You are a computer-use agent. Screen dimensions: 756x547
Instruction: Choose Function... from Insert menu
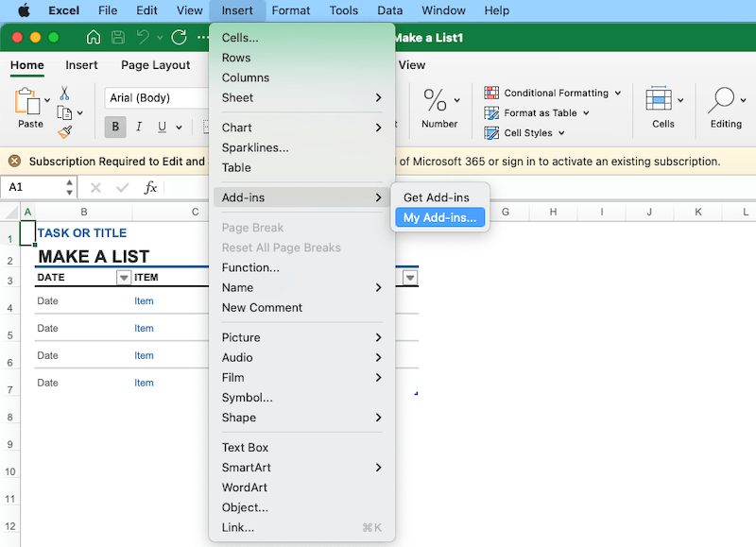click(x=301, y=267)
